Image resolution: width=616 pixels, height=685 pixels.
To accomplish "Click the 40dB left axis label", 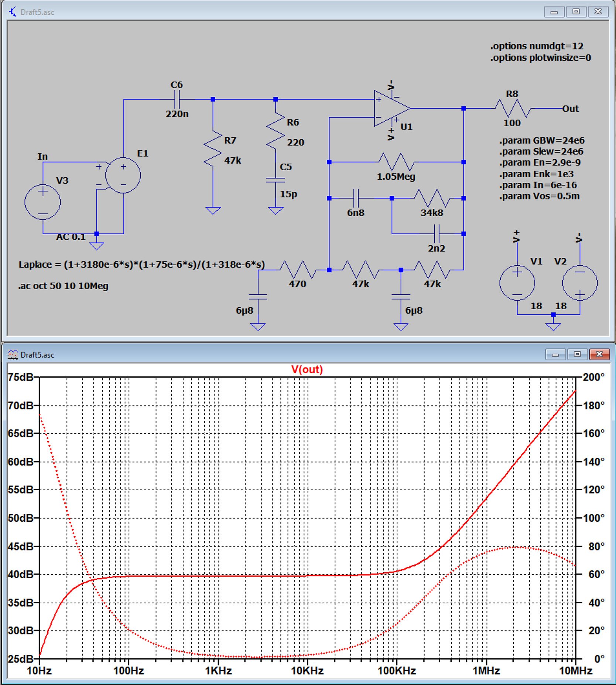I will [x=20, y=575].
